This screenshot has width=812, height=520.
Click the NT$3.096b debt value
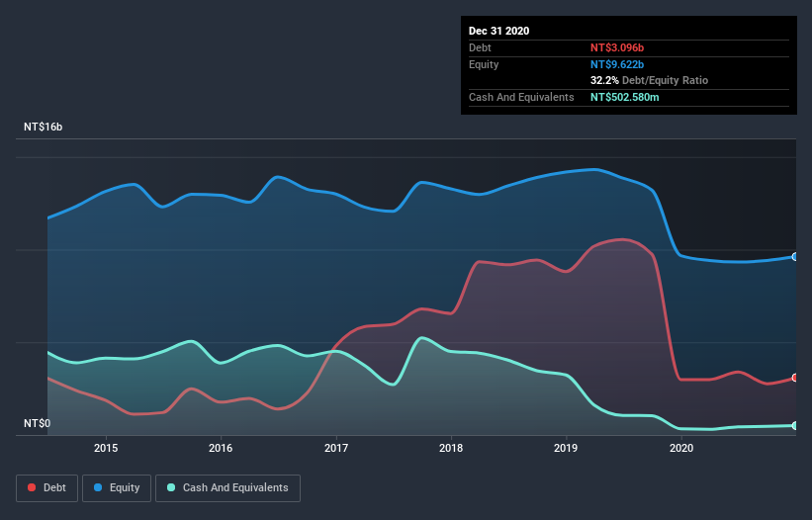click(617, 47)
